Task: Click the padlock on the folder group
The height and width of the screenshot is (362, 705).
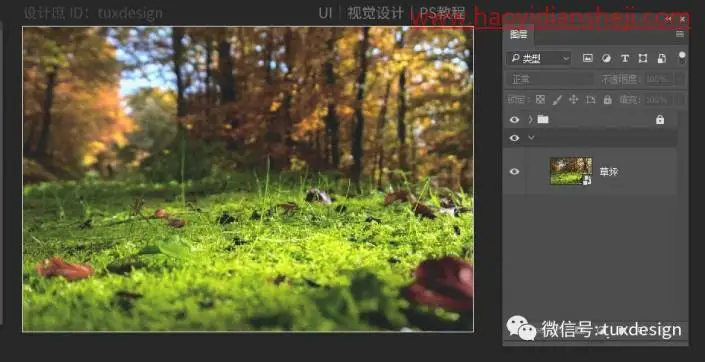Action: click(x=660, y=119)
